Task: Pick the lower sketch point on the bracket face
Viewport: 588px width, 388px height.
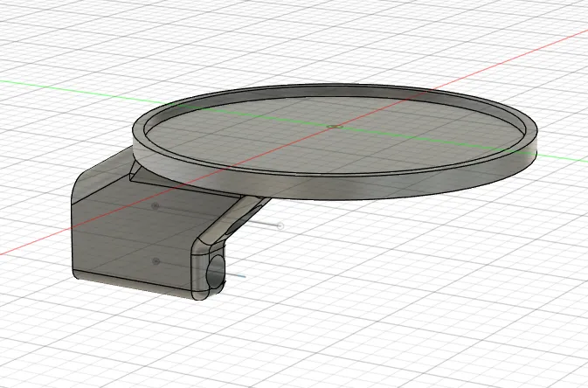Action: [x=156, y=260]
